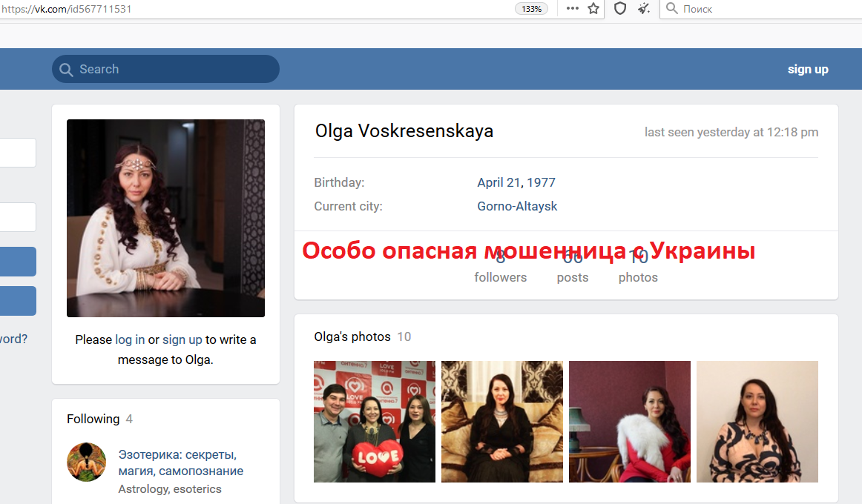
Task: Open the Эзотерика community avatar
Action: point(86,462)
